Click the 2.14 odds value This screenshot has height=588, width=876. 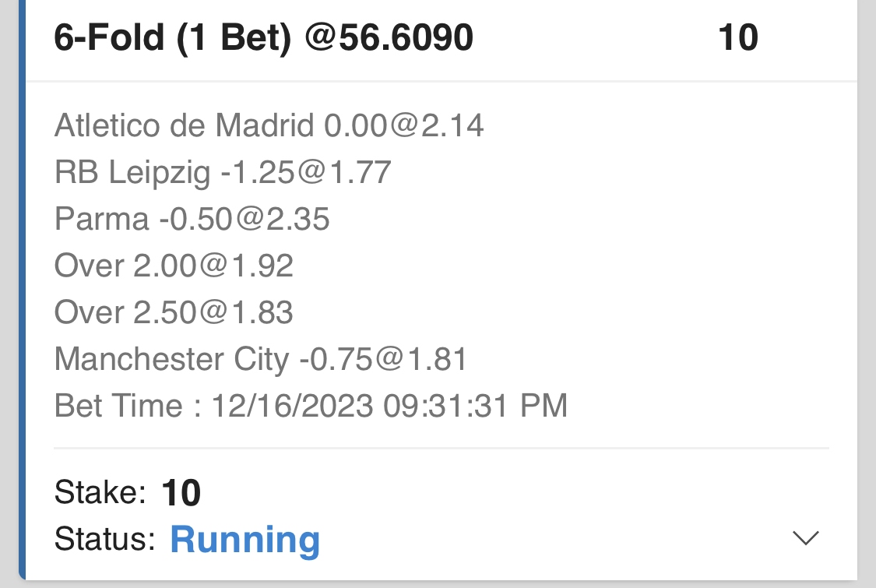pyautogui.click(x=452, y=125)
